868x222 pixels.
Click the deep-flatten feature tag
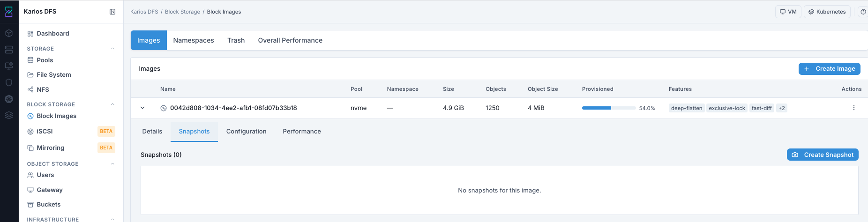tap(687, 108)
